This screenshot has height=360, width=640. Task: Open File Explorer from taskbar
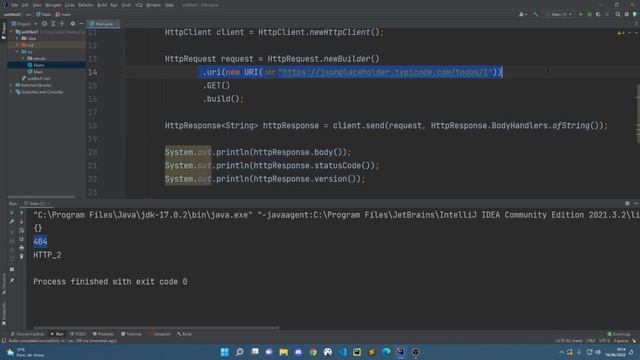(284, 352)
